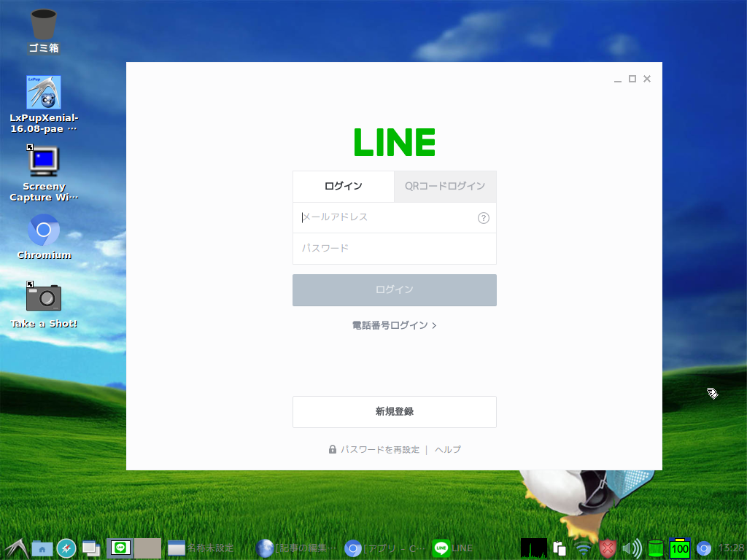Open the clipboard manager tray icon
Viewport: 747px width, 560px height.
(560, 548)
